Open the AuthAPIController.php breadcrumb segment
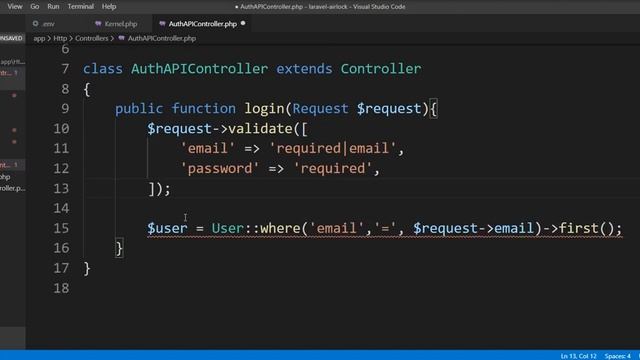This screenshot has width=640, height=360. tap(162, 38)
